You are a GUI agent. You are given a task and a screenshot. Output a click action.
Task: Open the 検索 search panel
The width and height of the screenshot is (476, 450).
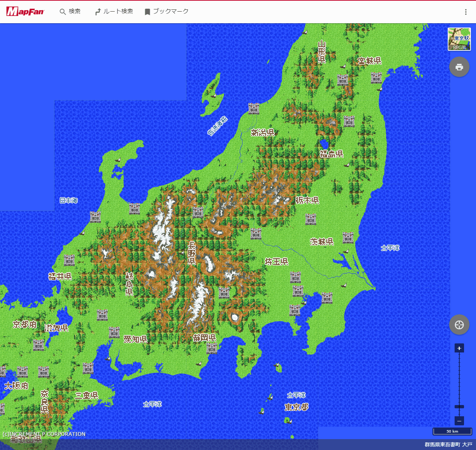pos(70,12)
